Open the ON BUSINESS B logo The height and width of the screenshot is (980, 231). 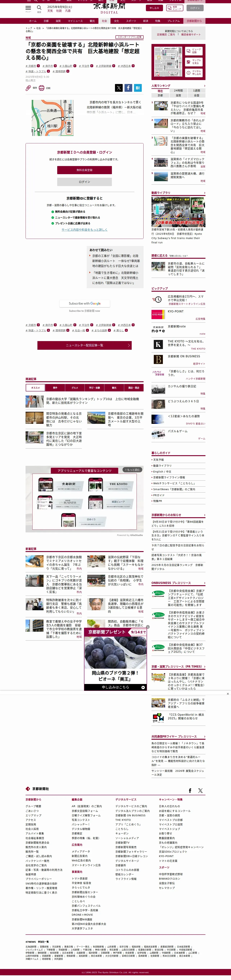[x=158, y=359]
